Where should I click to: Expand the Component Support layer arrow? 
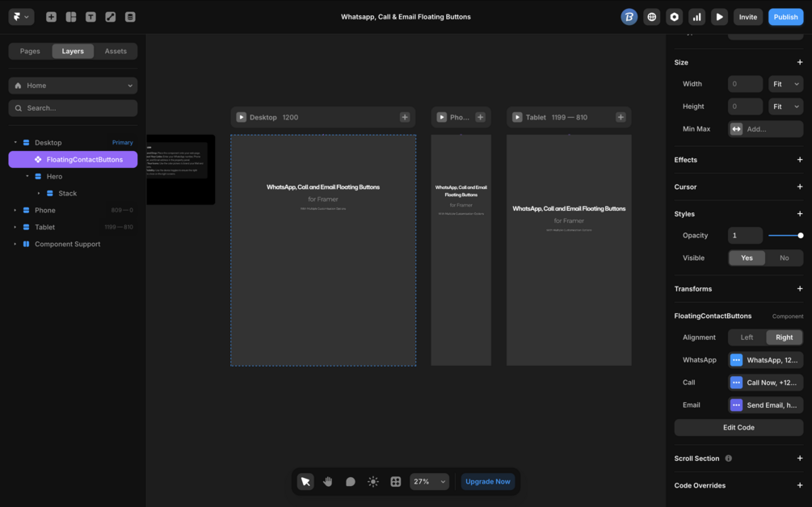coord(15,244)
